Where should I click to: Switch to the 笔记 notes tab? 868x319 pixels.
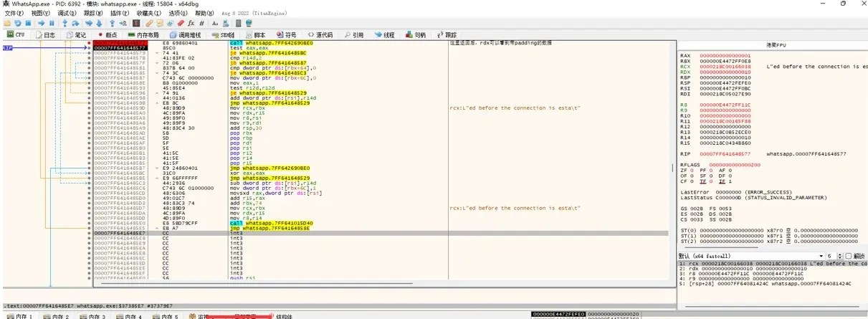click(76, 34)
